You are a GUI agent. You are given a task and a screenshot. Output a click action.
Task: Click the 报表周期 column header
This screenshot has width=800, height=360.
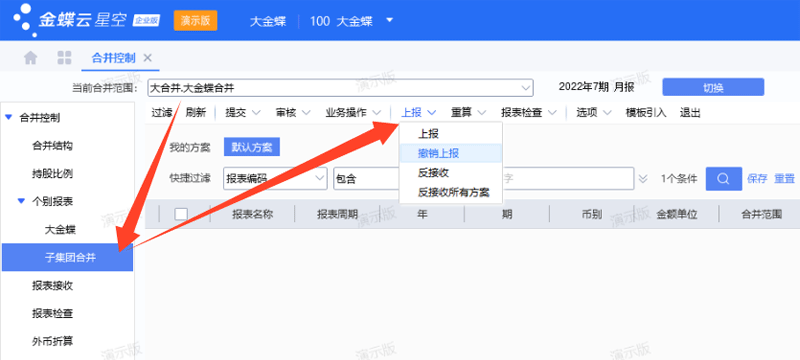click(337, 214)
